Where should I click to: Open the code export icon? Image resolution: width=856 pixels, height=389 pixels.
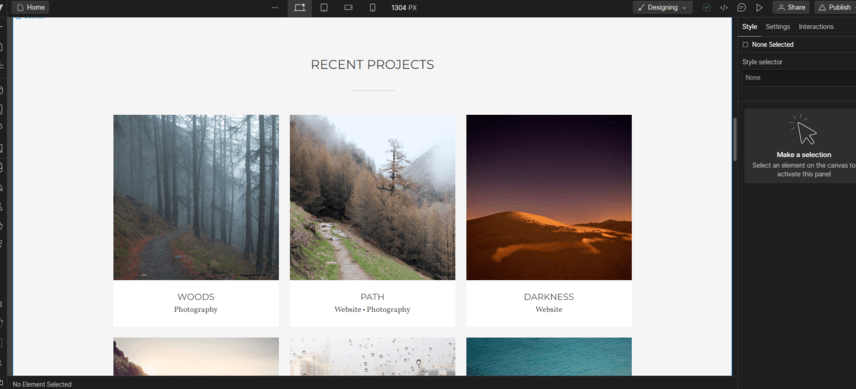(x=724, y=8)
